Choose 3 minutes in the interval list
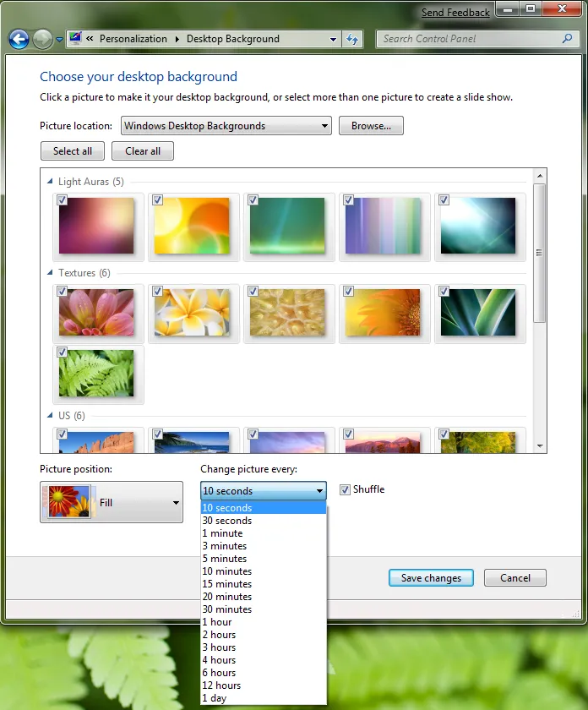The width and height of the screenshot is (588, 710). [x=264, y=546]
